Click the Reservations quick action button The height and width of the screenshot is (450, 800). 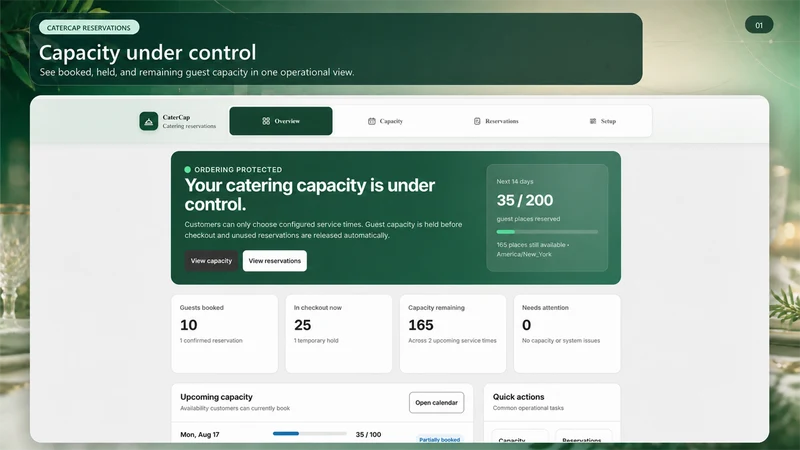(583, 436)
